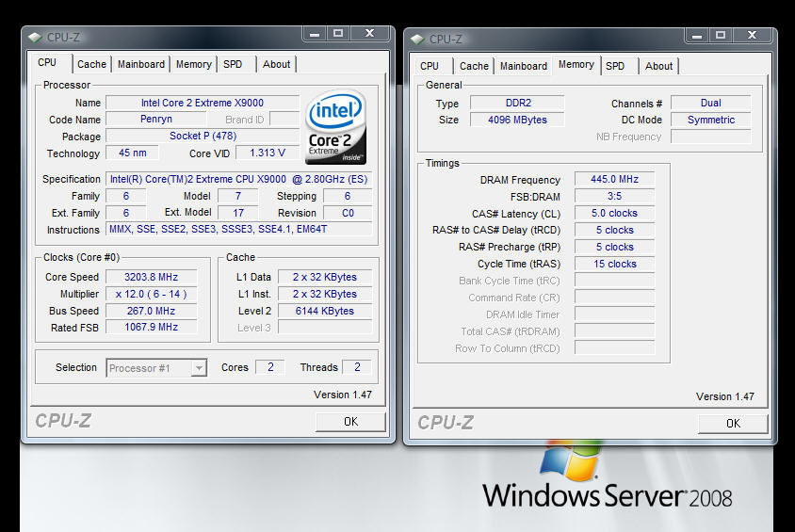
Task: Click the CPU-Z app icon in left window title bar
Action: click(35, 37)
